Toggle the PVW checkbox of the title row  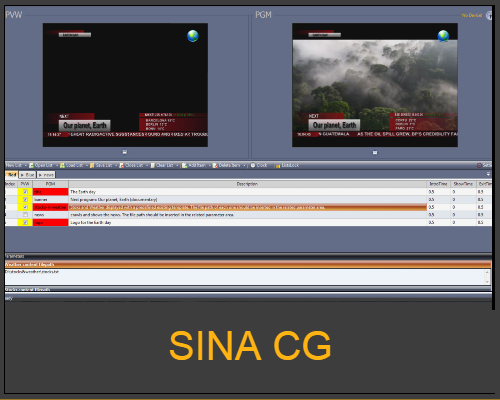pyautogui.click(x=25, y=192)
